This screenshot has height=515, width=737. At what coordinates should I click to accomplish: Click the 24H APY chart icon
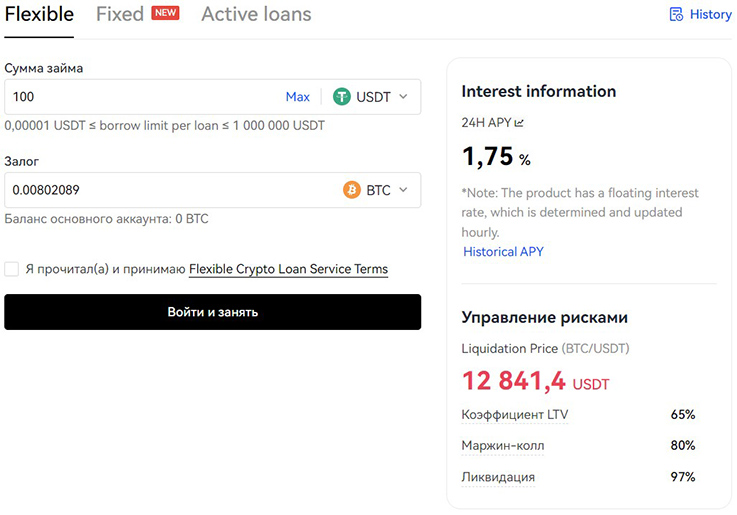[519, 123]
